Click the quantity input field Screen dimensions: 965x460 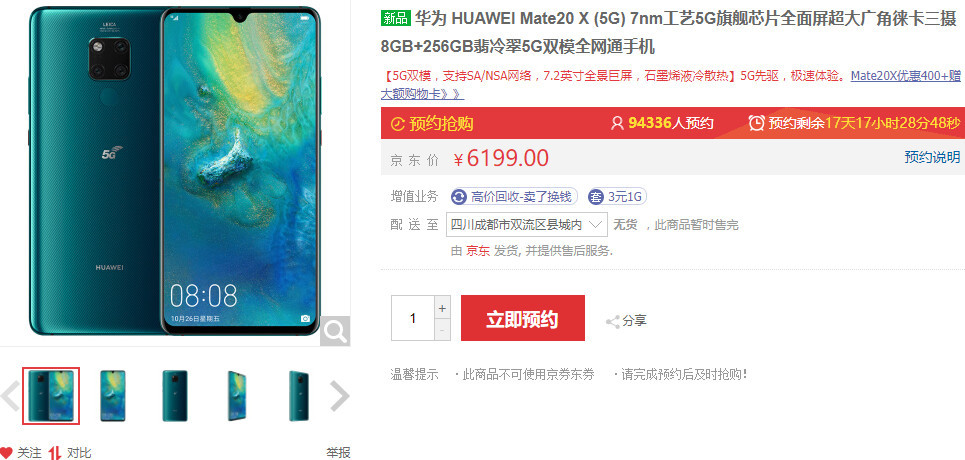tap(412, 318)
